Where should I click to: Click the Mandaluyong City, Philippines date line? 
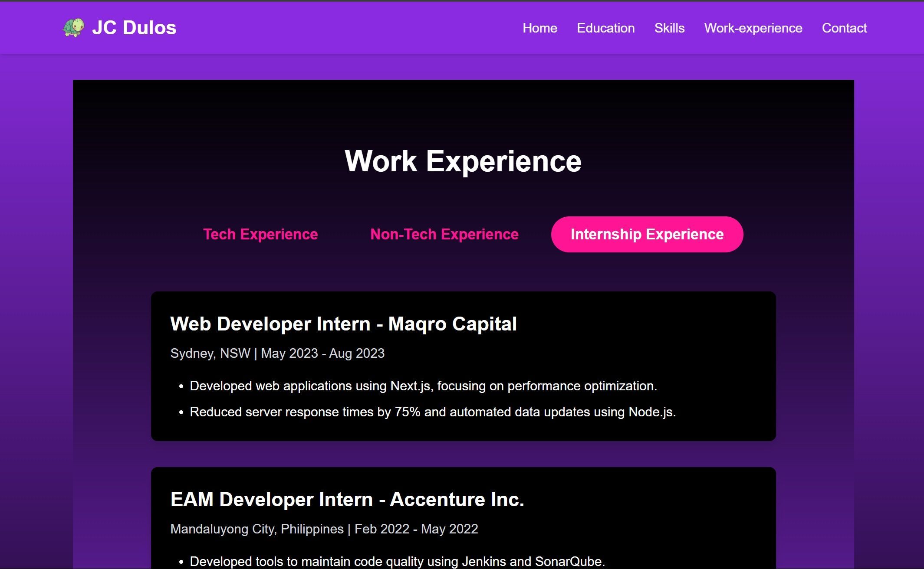tap(324, 529)
